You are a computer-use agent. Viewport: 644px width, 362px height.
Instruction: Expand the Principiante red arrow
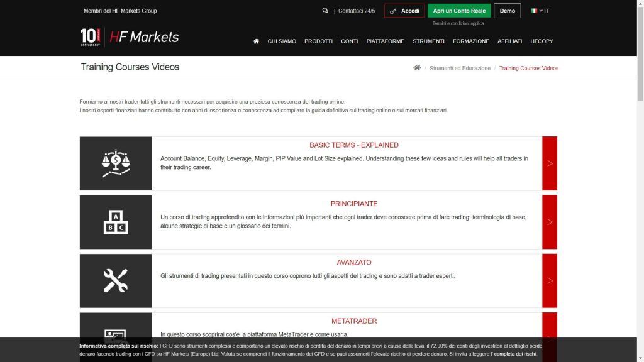click(x=550, y=222)
